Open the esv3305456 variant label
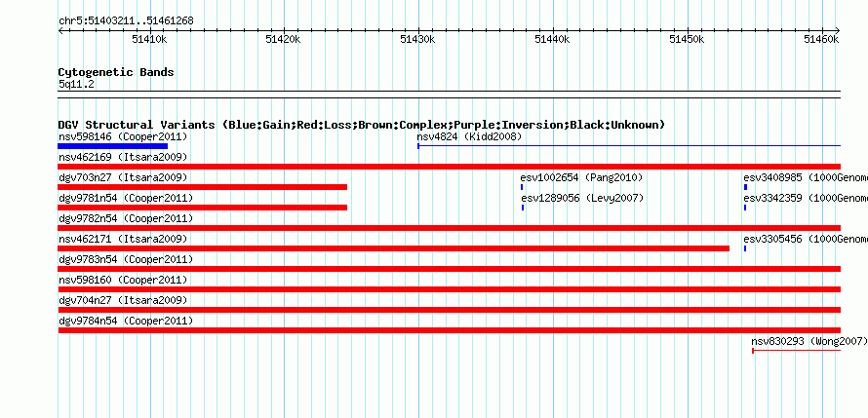The height and width of the screenshot is (418, 868). coord(806,239)
